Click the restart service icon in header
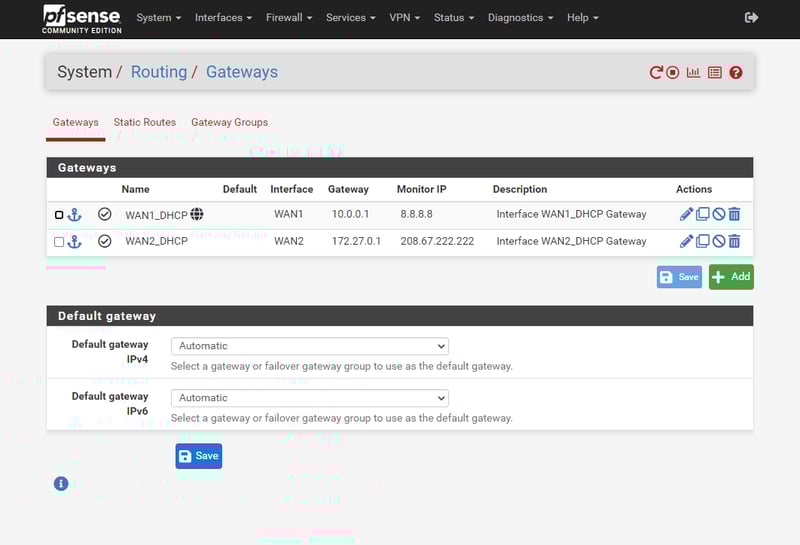800x545 pixels. (656, 73)
